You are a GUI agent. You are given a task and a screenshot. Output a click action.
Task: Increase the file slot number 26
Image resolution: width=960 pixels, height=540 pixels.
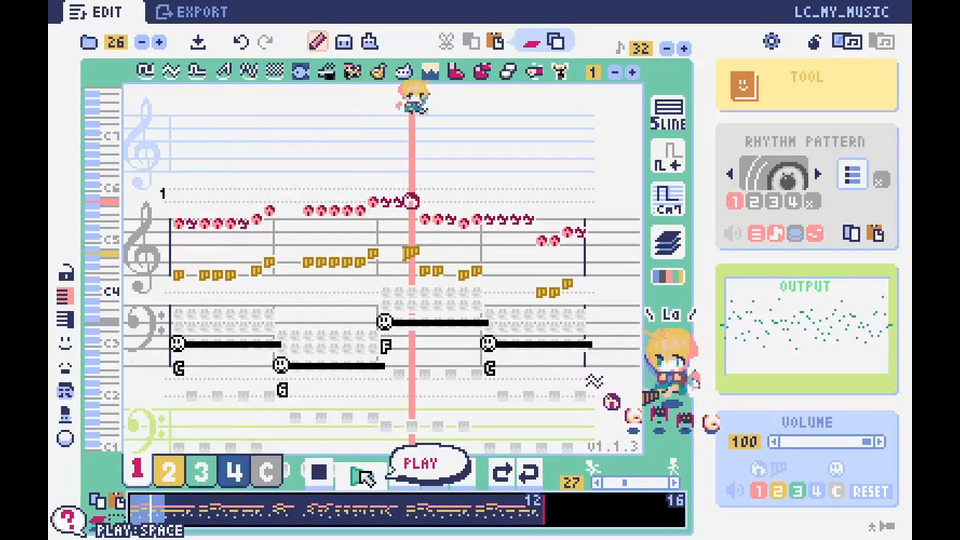pyautogui.click(x=159, y=42)
